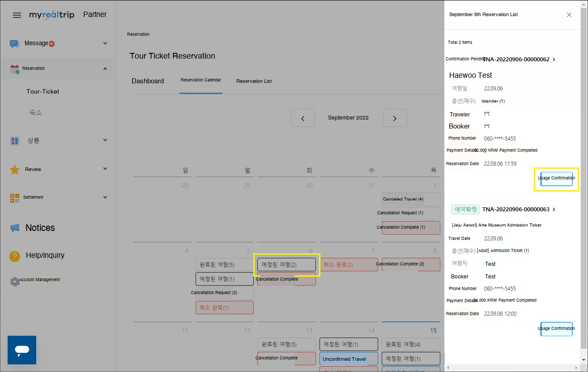Select Tour-Ticket in the sidebar
588x372 pixels.
coord(43,91)
